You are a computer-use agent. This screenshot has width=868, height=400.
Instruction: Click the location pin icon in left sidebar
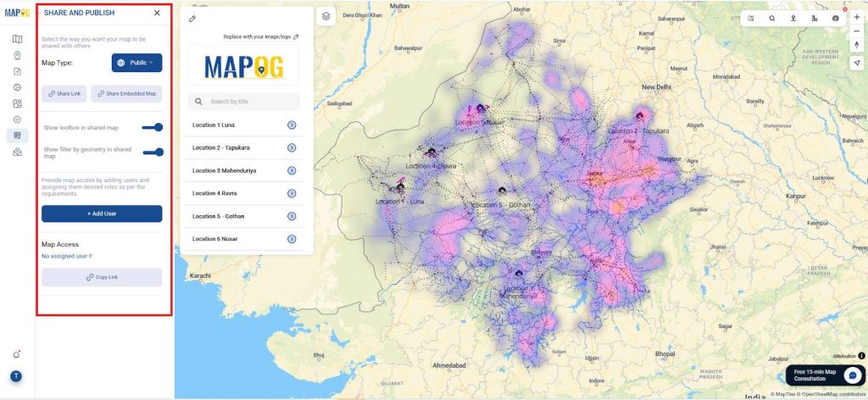click(x=17, y=55)
